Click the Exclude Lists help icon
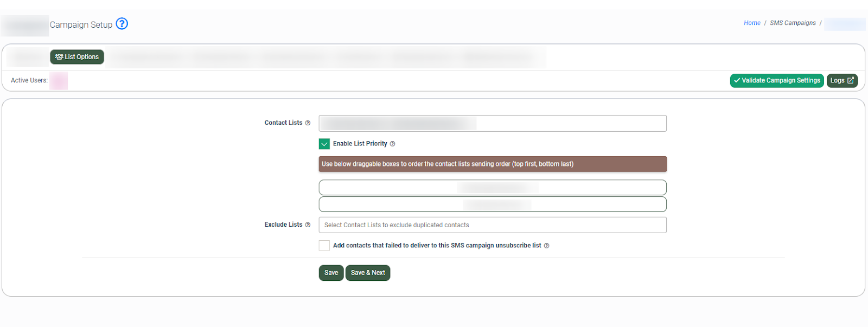868x327 pixels. (308, 225)
